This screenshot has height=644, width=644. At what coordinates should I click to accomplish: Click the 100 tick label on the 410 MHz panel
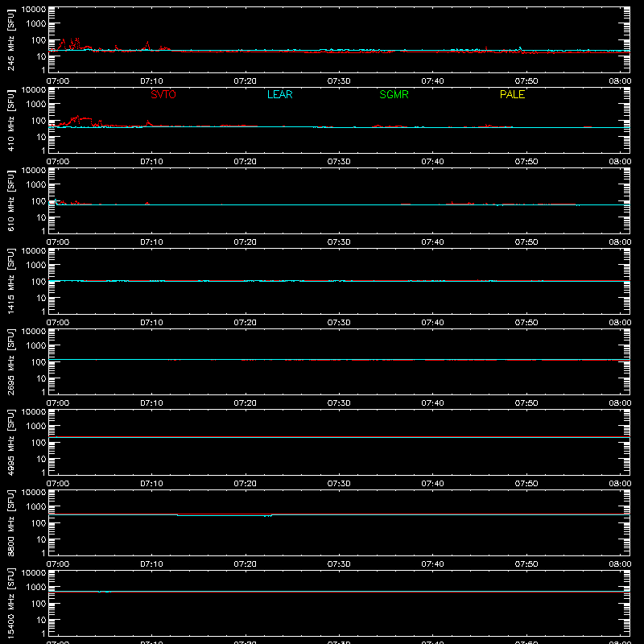coord(39,121)
